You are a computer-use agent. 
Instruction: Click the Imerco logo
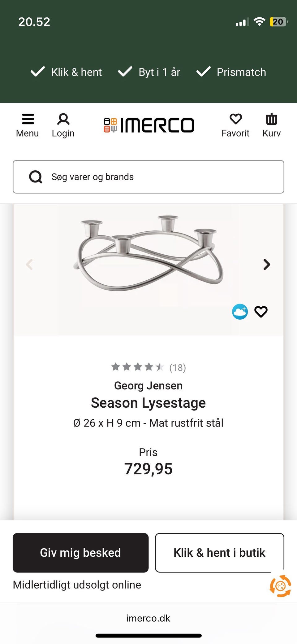[149, 125]
